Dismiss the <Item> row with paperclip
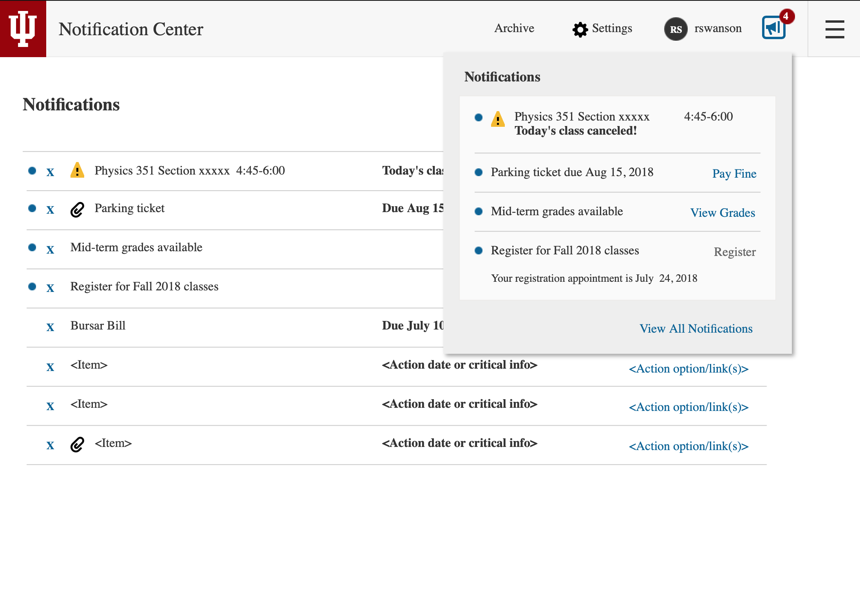This screenshot has height=616, width=860. tap(50, 445)
